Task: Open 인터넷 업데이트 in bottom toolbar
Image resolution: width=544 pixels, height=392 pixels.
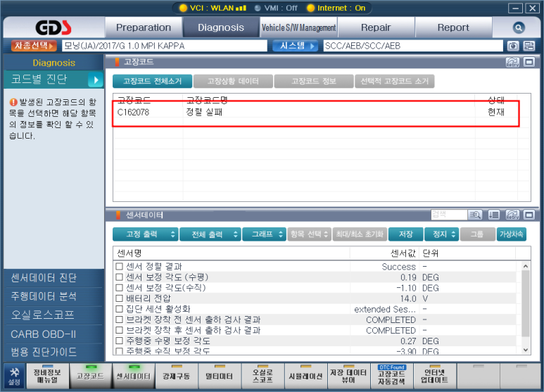Action: [x=435, y=376]
